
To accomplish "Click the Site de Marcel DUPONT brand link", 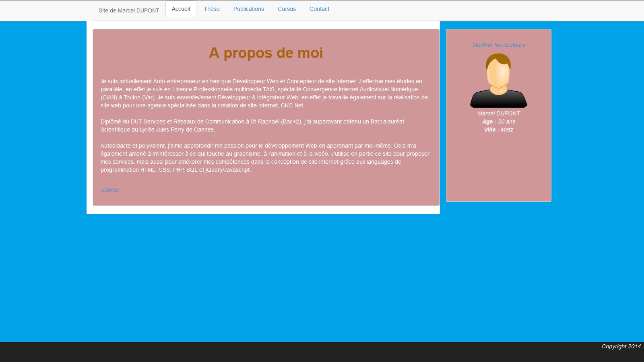I will pos(129,10).
